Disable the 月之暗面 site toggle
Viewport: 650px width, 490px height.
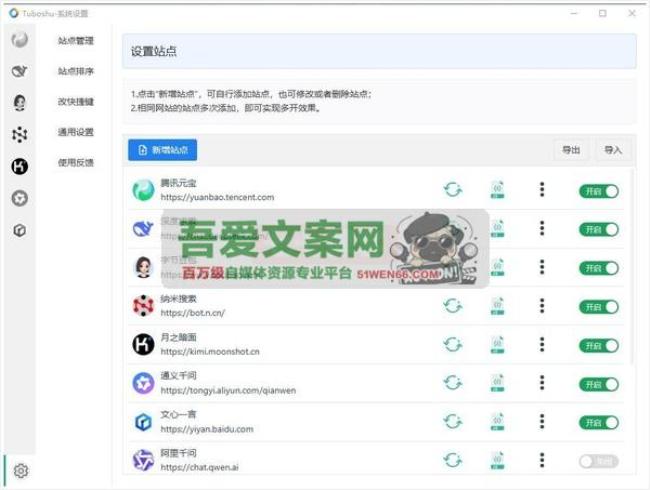(x=599, y=345)
